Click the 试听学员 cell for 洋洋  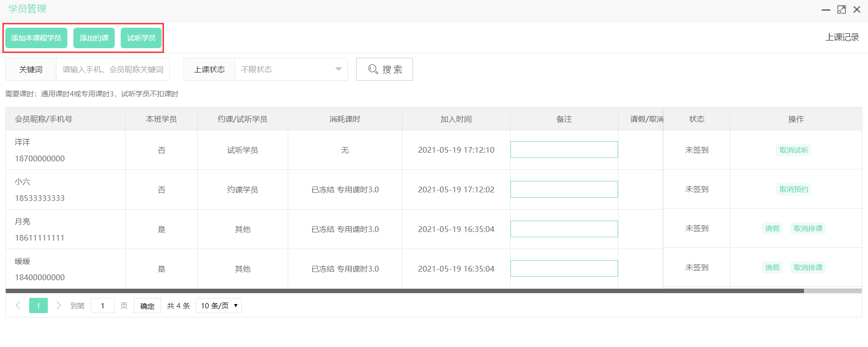tap(242, 150)
